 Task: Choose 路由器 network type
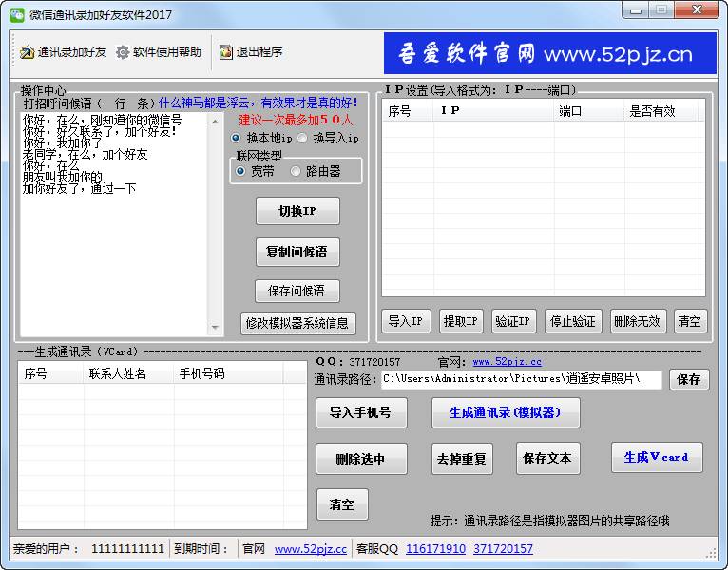click(x=316, y=171)
